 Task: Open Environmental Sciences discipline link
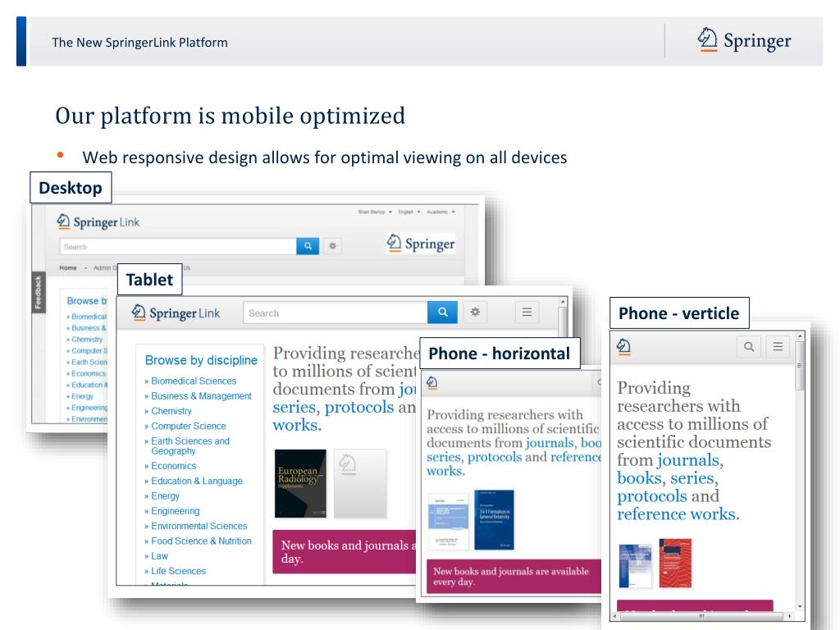(199, 526)
